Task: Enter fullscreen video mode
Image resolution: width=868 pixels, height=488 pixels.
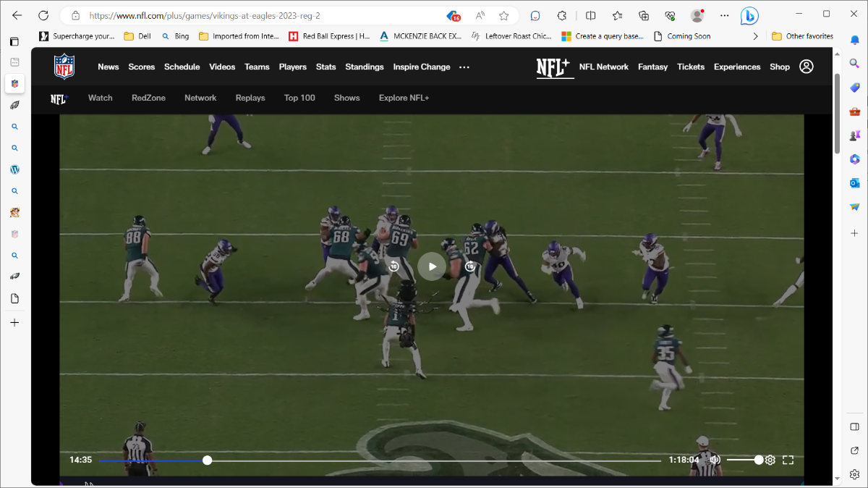Action: (788, 460)
